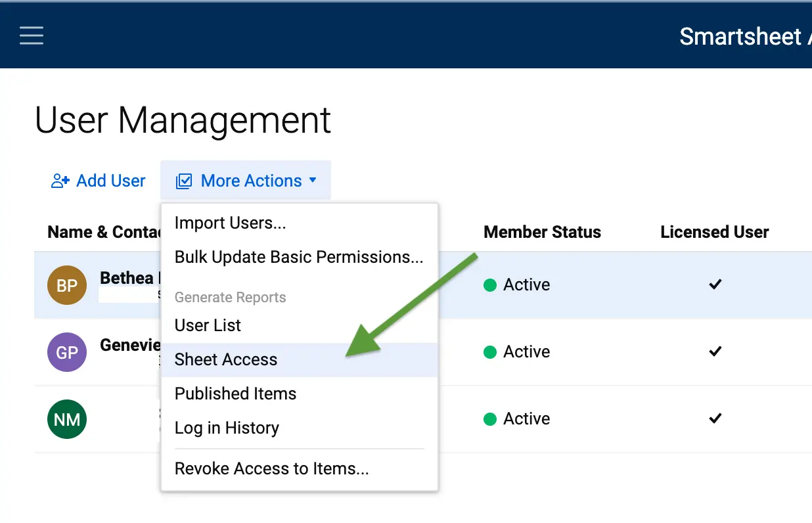Click the Licensed User column header
Screen dimensions: 812x523
click(715, 232)
